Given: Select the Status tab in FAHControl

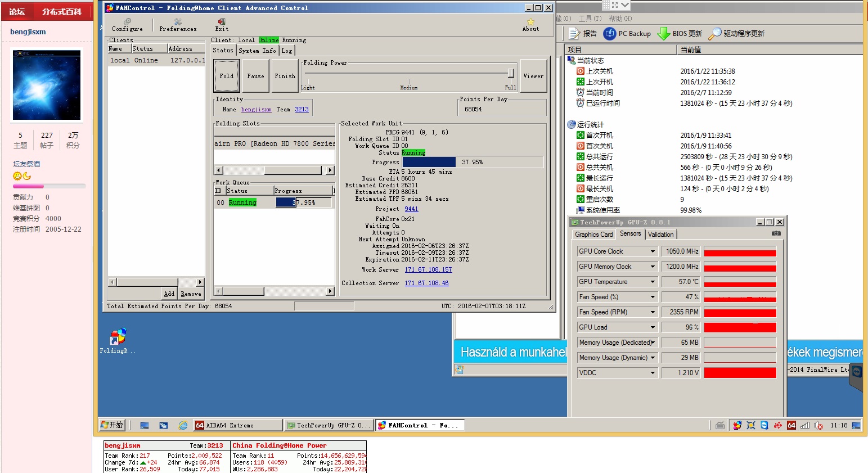Looking at the screenshot, I should pyautogui.click(x=223, y=50).
